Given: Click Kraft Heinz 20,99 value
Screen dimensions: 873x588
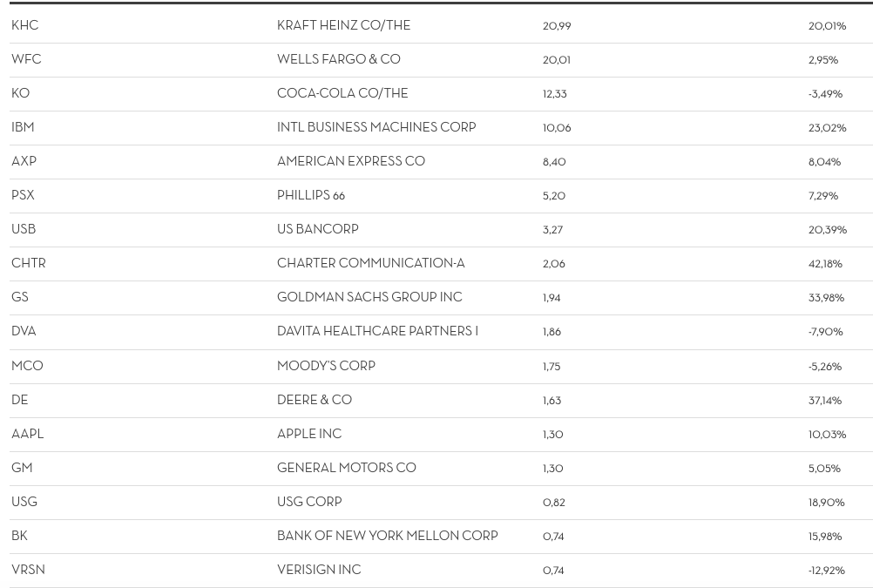Looking at the screenshot, I should point(556,25).
